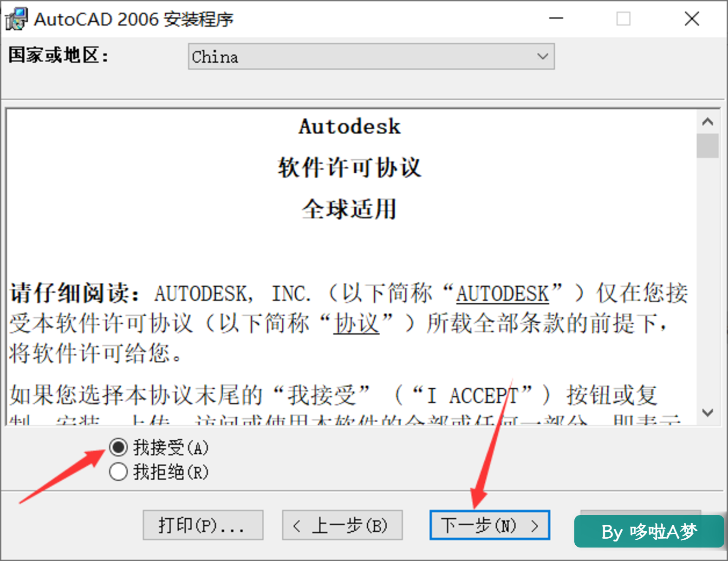Click the bold 请仔细阅读 text
Screen dimensions: 728x561
75,294
